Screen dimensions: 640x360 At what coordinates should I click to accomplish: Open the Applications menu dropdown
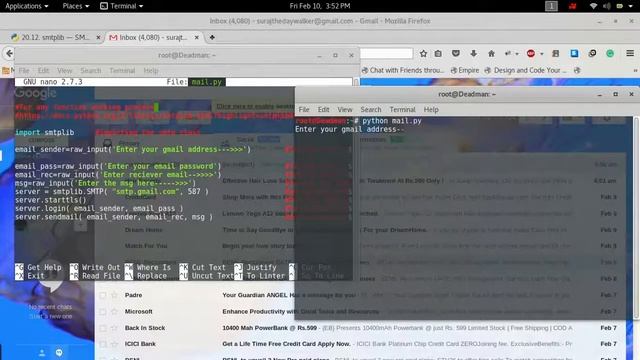[27, 6]
